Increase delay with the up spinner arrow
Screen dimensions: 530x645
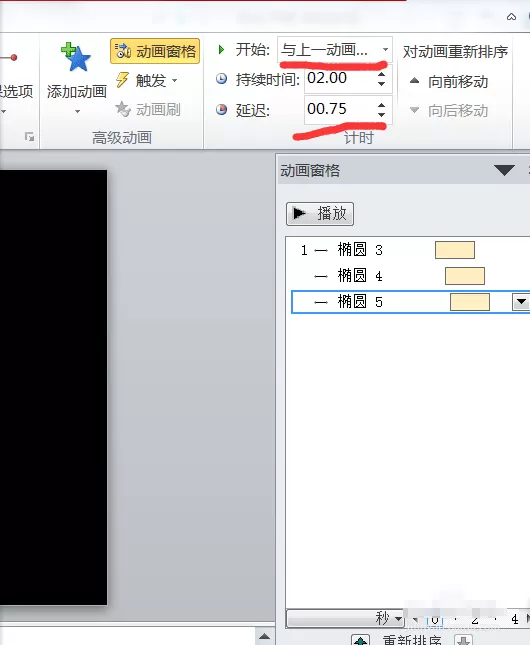pyautogui.click(x=381, y=105)
